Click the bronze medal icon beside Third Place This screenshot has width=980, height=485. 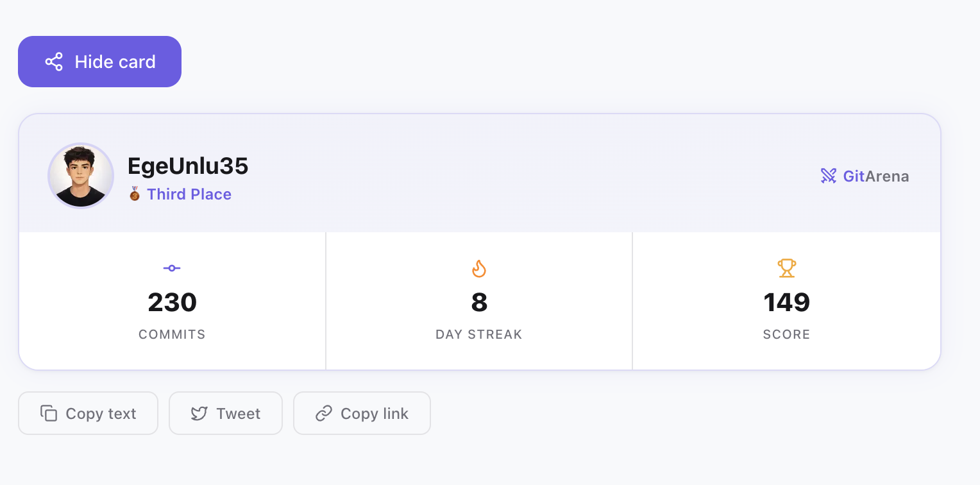[x=134, y=194]
